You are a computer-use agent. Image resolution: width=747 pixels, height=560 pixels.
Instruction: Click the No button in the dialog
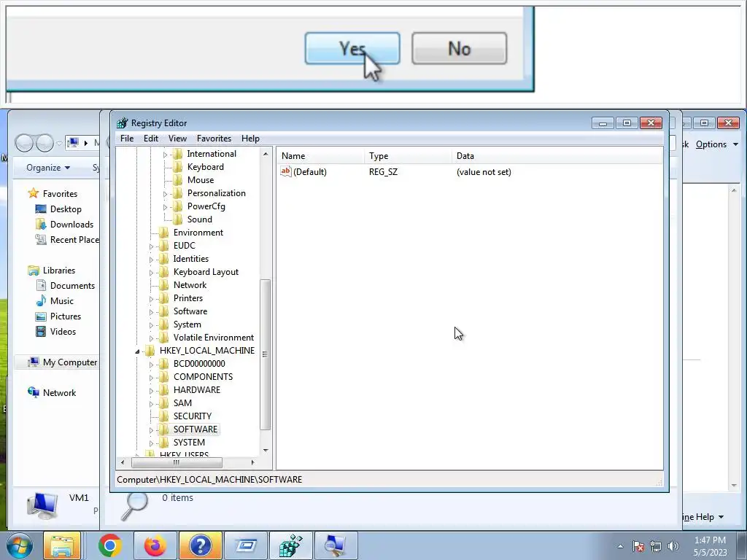coord(460,48)
